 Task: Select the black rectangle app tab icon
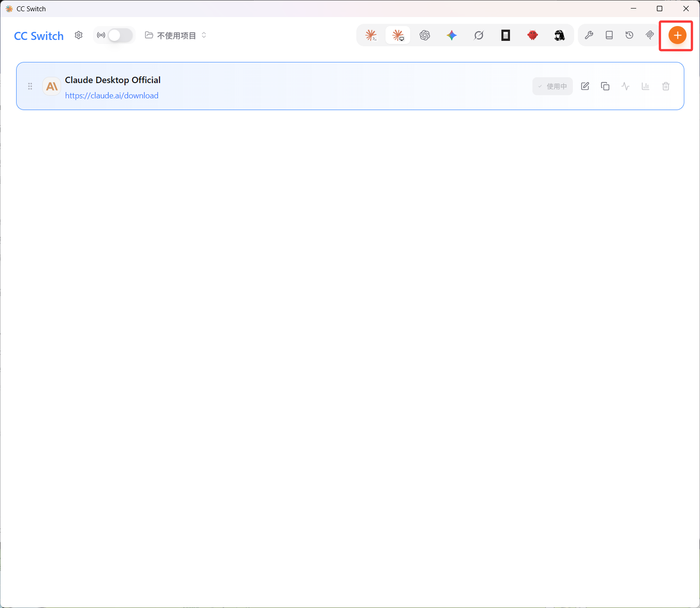505,35
